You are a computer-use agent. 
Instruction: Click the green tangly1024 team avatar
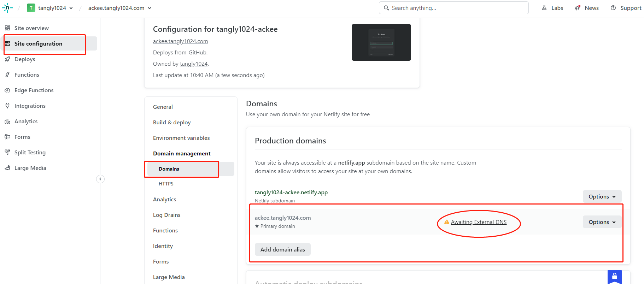point(31,8)
